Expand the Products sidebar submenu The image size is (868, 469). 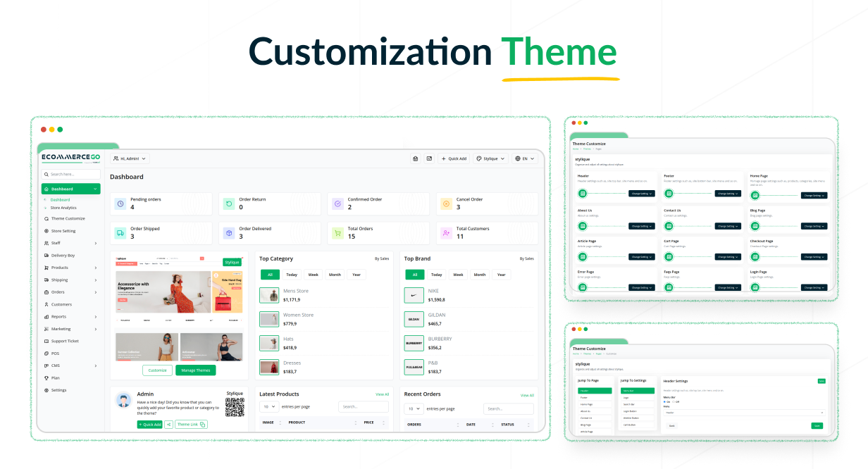(x=96, y=268)
